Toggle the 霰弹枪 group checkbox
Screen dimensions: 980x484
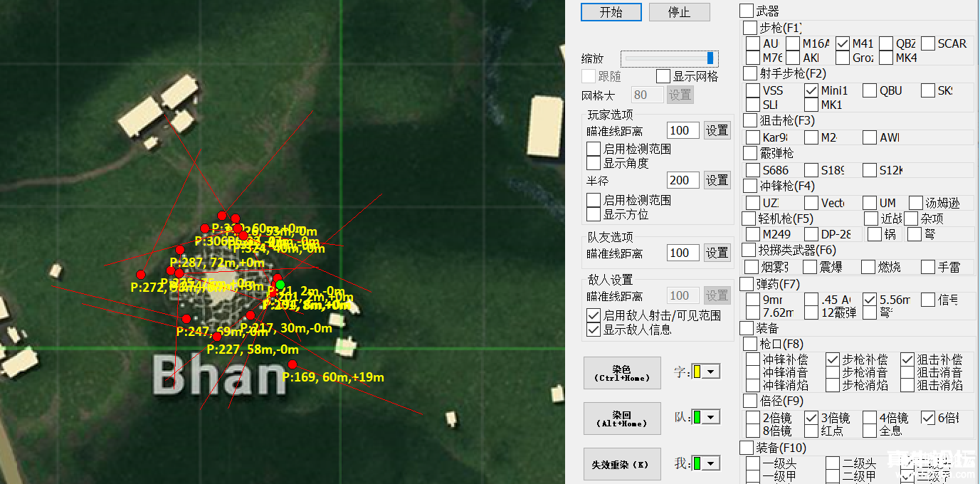click(750, 153)
